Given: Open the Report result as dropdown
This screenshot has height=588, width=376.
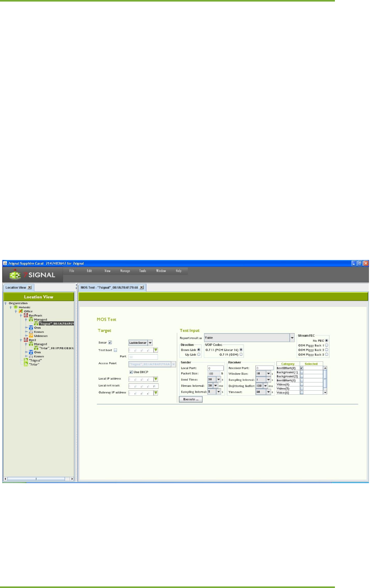Looking at the screenshot, I should [292, 338].
